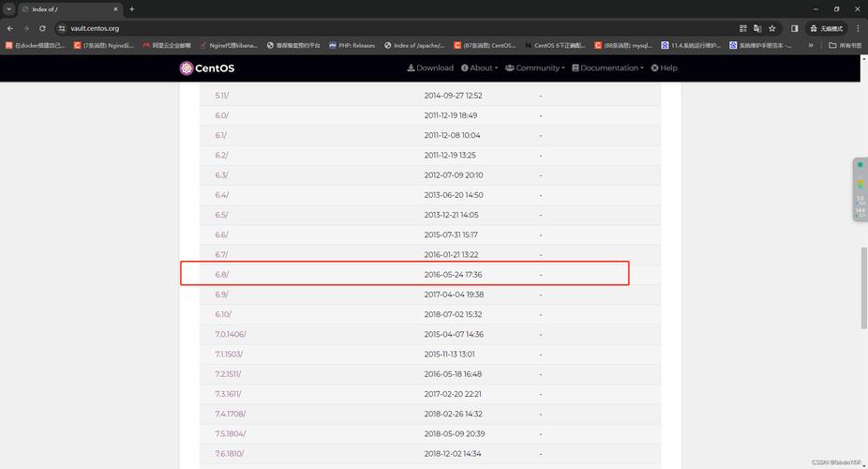The image size is (868, 469).
Task: Click the page vertical scrollbar thumb
Action: 863,287
